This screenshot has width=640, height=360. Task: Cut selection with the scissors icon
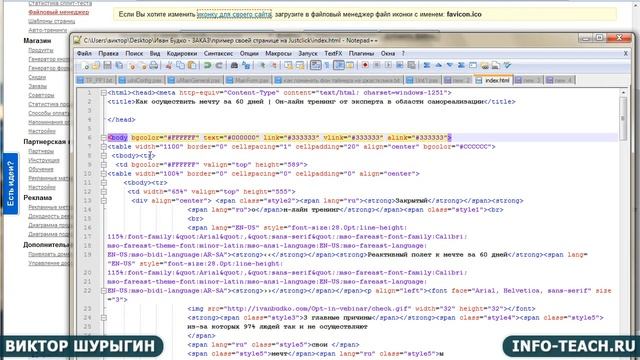coord(168,65)
